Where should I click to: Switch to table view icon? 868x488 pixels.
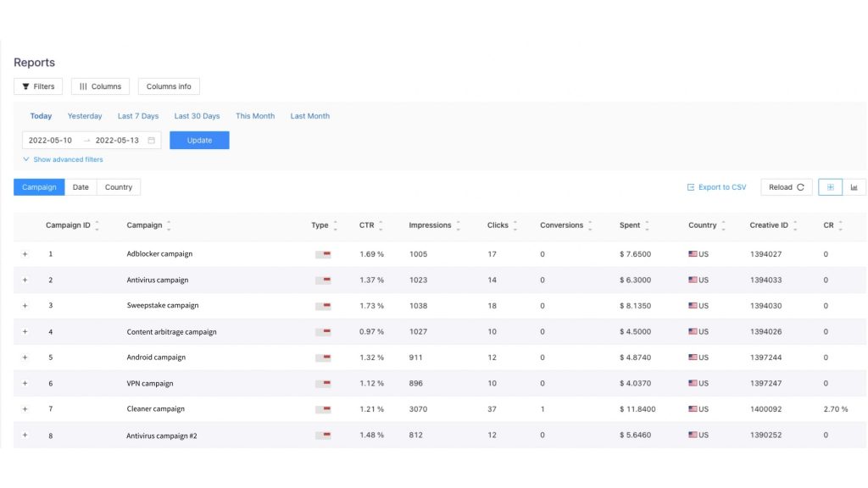[x=830, y=187]
